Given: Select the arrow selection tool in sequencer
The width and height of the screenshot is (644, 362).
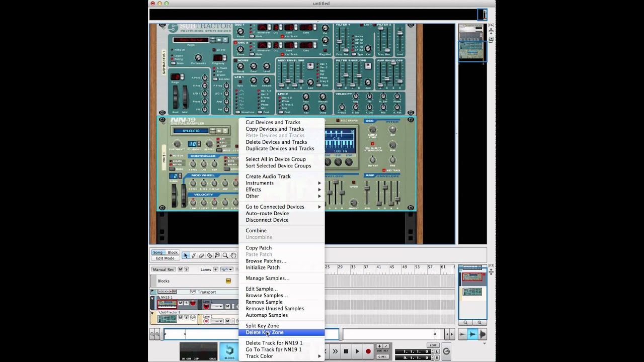Looking at the screenshot, I should pyautogui.click(x=186, y=255).
